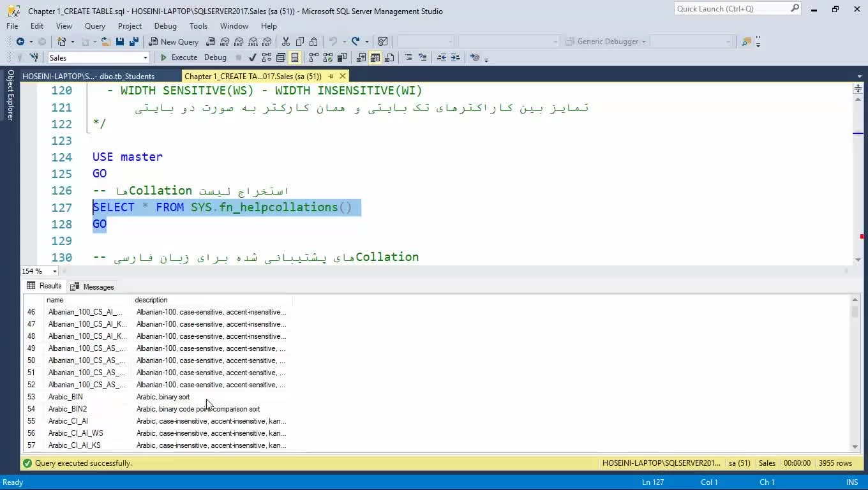The height and width of the screenshot is (490, 868).
Task: Copy the selection using the Copy icon
Action: (299, 41)
